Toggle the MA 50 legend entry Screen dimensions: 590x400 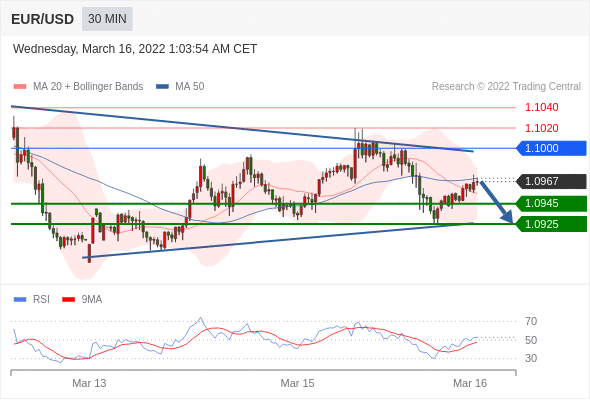pyautogui.click(x=180, y=87)
